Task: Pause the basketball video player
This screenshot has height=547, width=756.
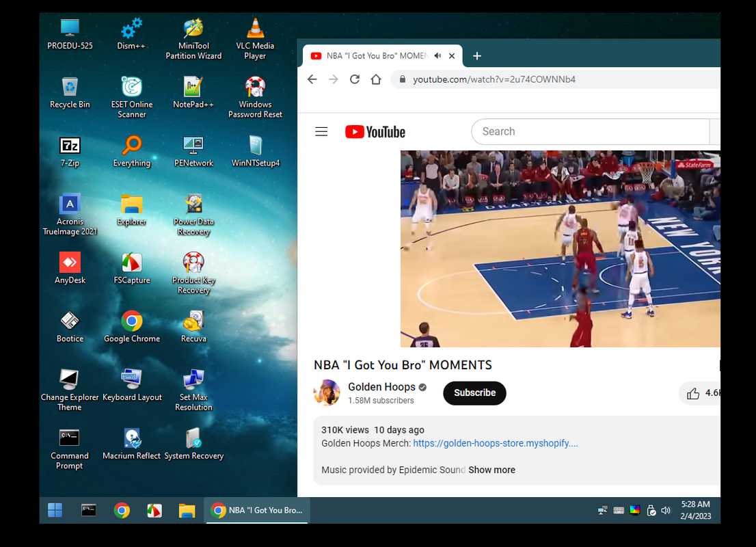Action: tap(561, 249)
